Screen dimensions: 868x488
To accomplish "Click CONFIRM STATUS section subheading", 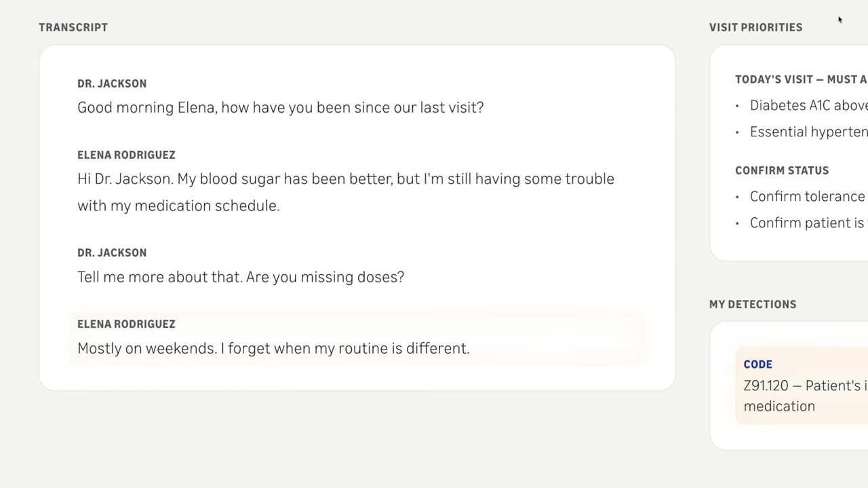I will (782, 170).
